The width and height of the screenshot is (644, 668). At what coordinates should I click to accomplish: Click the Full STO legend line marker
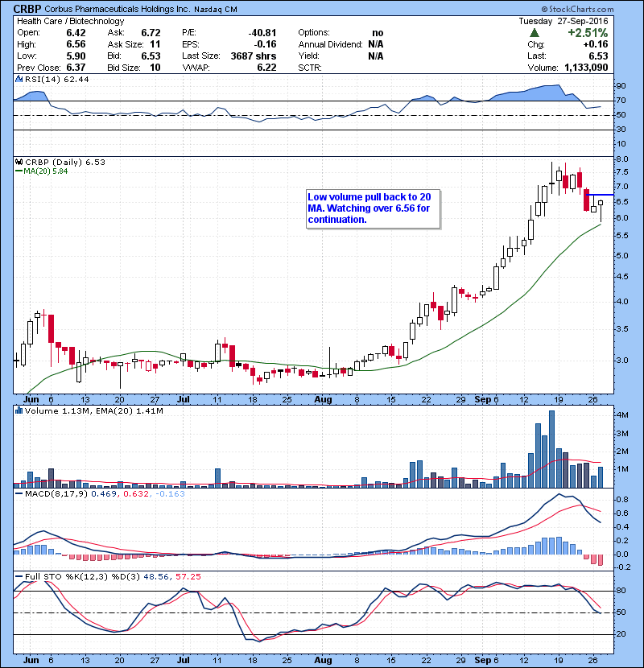[x=19, y=576]
